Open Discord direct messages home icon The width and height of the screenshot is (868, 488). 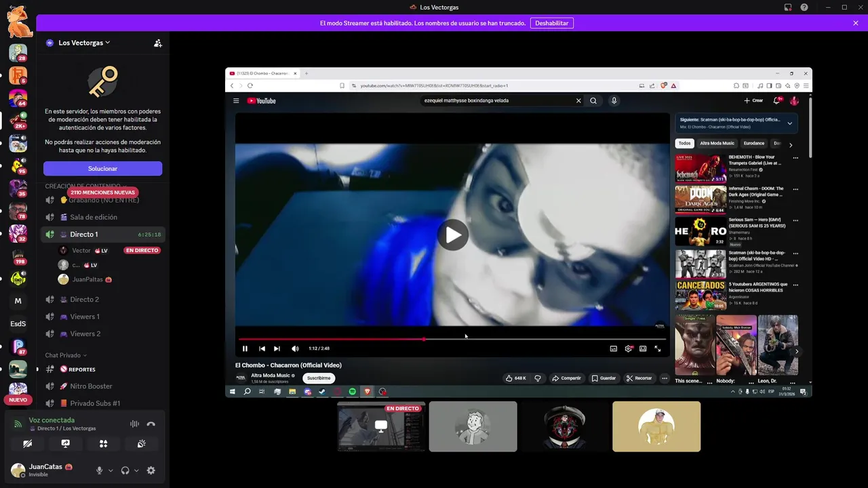[19, 22]
